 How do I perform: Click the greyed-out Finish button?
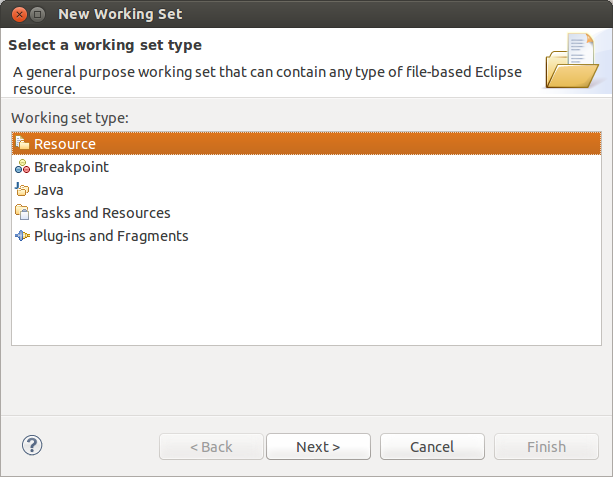click(x=546, y=447)
